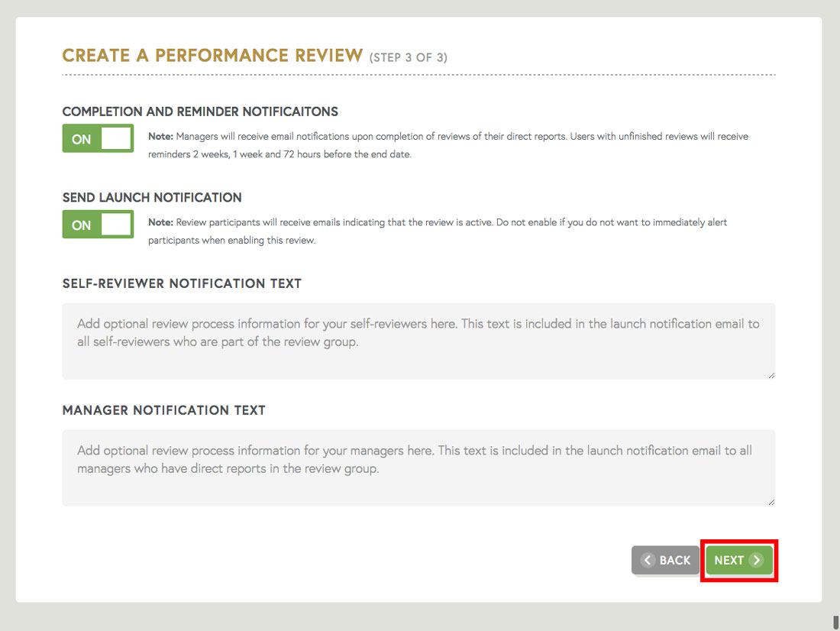Click the Send Launch Notification heading
Screen dimensions: 840x631
pyautogui.click(x=152, y=197)
